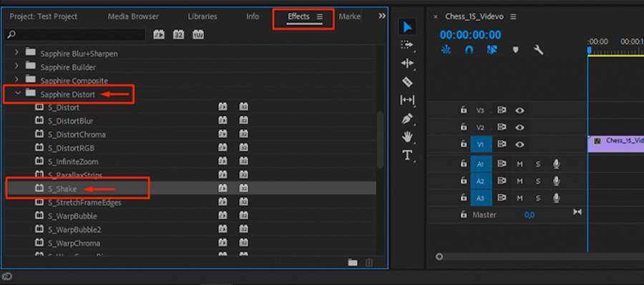
Task: Open Effects panel menu
Action: coord(320,16)
